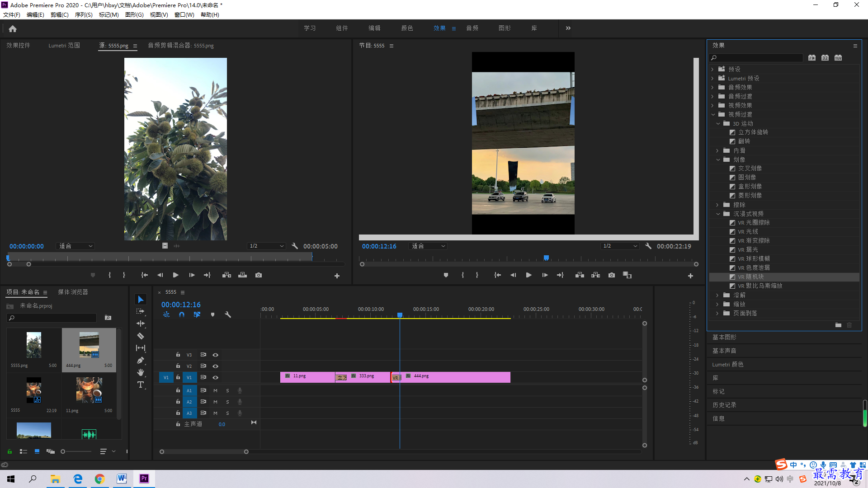This screenshot has width=868, height=488.
Task: Expand the 视频效果 folder
Action: [712, 105]
